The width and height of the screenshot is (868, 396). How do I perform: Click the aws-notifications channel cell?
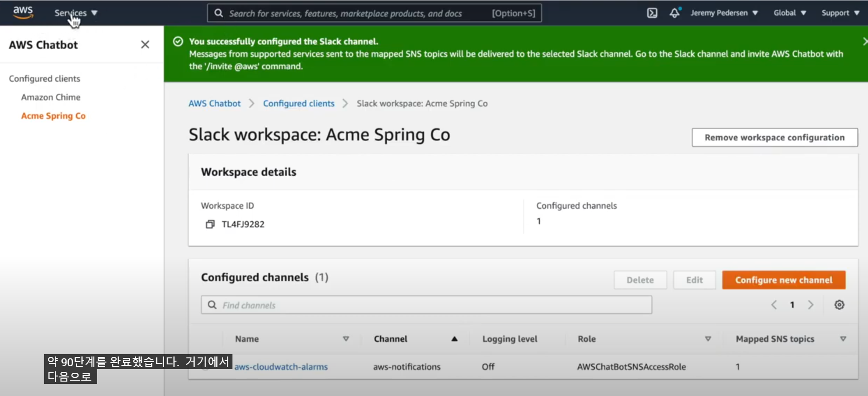(x=407, y=367)
